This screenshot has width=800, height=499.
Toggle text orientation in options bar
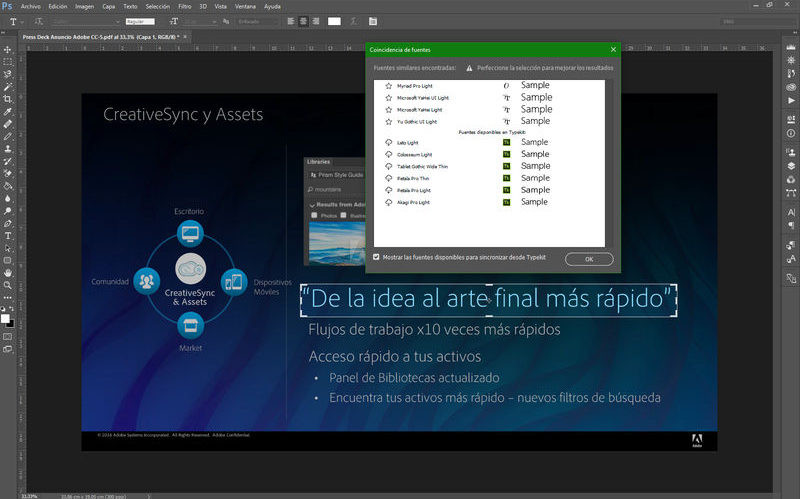coord(39,21)
